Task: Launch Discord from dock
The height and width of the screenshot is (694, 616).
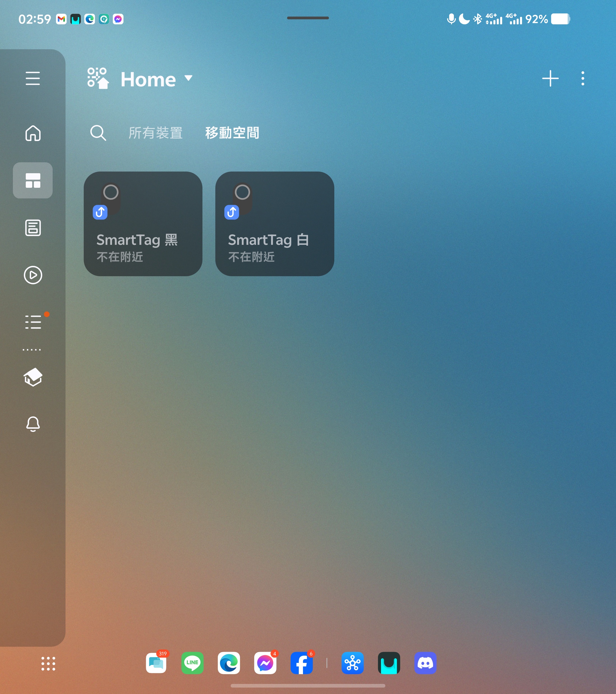Action: [425, 663]
